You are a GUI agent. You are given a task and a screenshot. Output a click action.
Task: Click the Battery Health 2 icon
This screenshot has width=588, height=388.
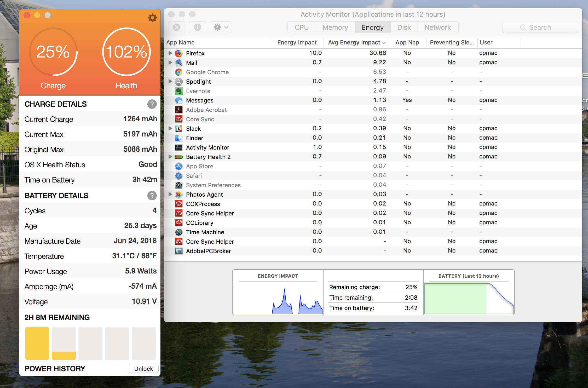point(179,157)
